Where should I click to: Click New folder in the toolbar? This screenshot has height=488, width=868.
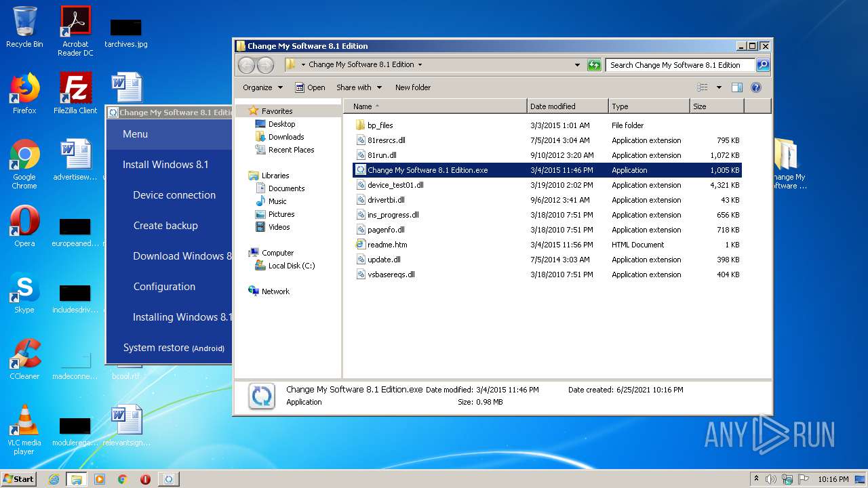pos(413,87)
